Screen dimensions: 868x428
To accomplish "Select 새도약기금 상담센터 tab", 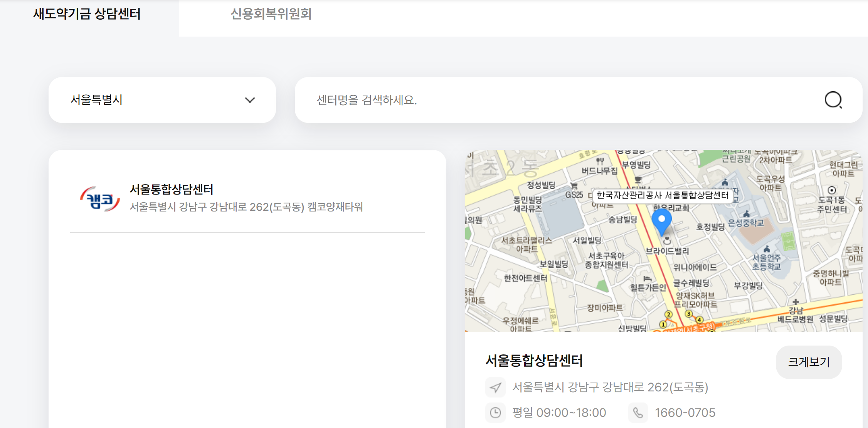I will click(x=87, y=14).
